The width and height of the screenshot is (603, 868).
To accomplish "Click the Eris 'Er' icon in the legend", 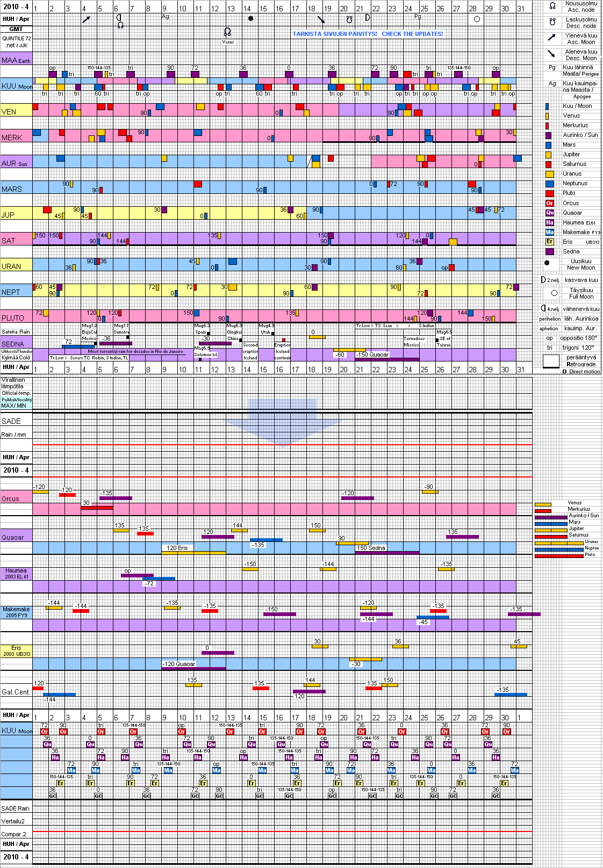I will pos(549,242).
